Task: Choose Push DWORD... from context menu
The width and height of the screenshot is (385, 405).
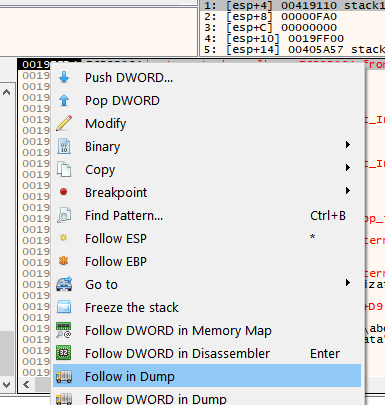Action: (x=207, y=77)
